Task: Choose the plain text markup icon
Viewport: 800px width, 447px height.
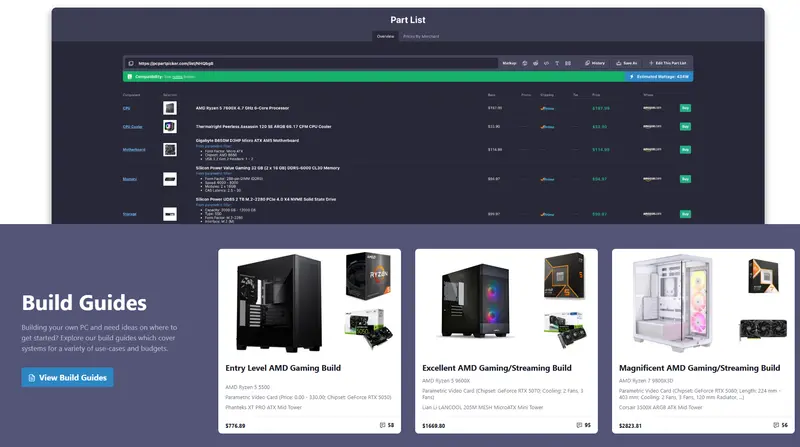Action: 557,63
